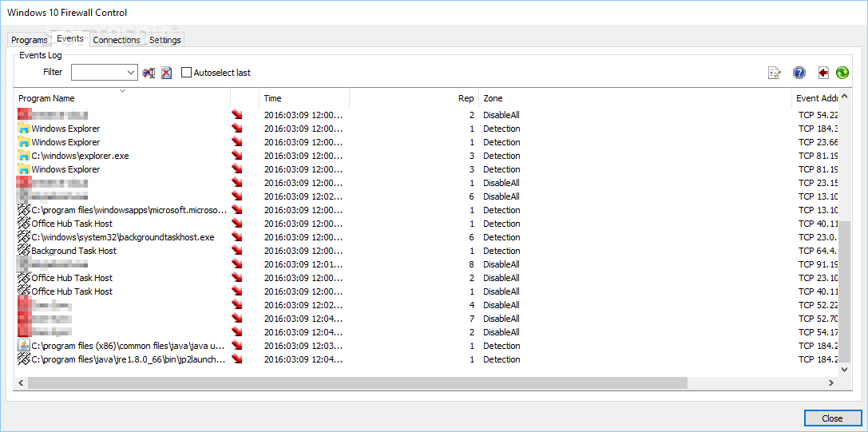Viewport: 868px width, 432px height.
Task: Select the C:\windows\explorer.exe row name
Action: (81, 156)
